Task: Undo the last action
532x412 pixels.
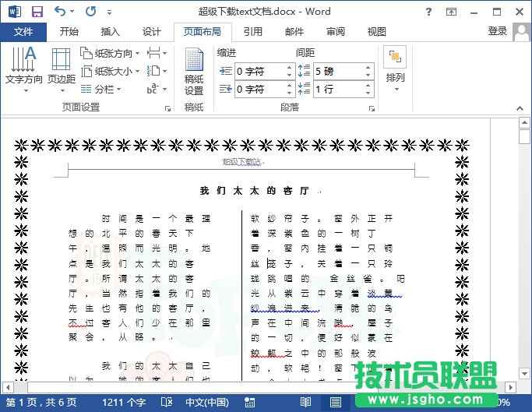Action: [61, 12]
